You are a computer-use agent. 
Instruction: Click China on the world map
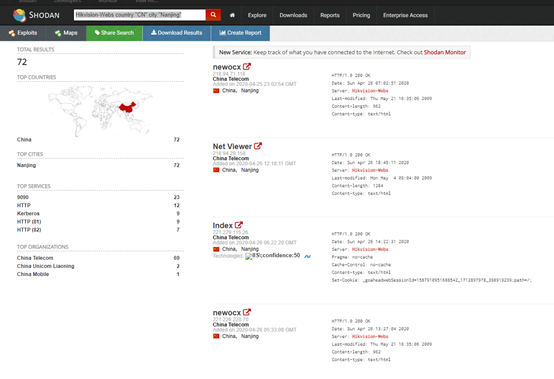[x=127, y=107]
